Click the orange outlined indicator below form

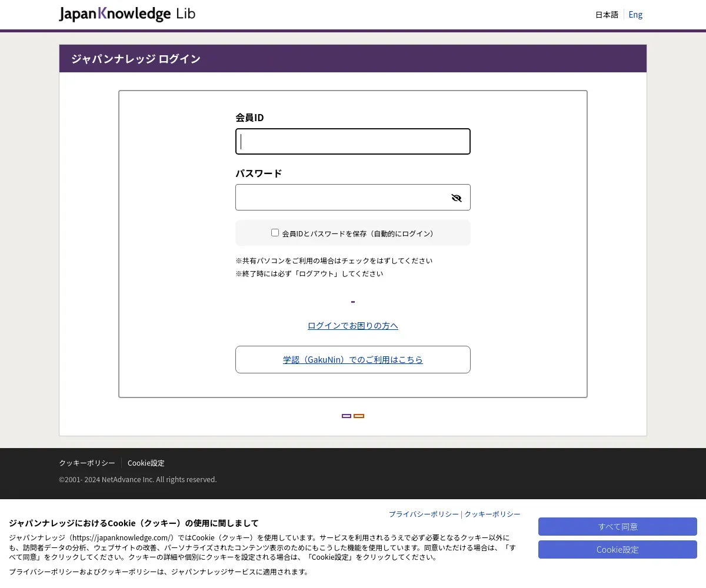coord(359,416)
